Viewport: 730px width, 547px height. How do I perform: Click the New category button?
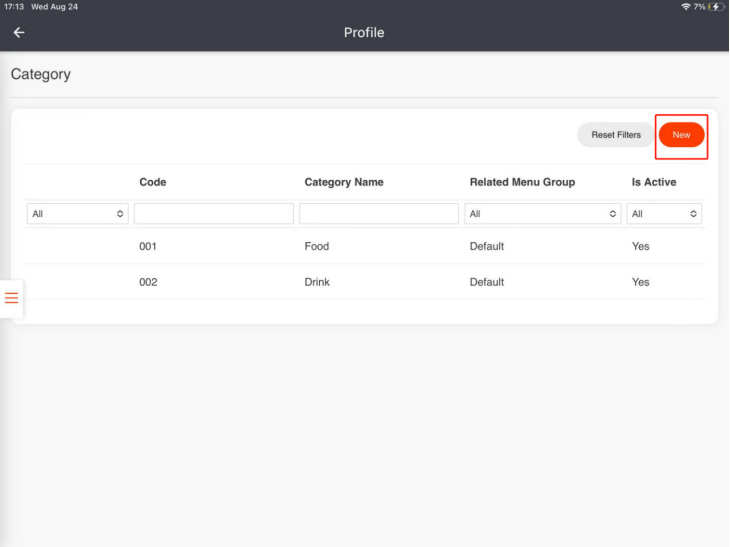[x=681, y=135]
